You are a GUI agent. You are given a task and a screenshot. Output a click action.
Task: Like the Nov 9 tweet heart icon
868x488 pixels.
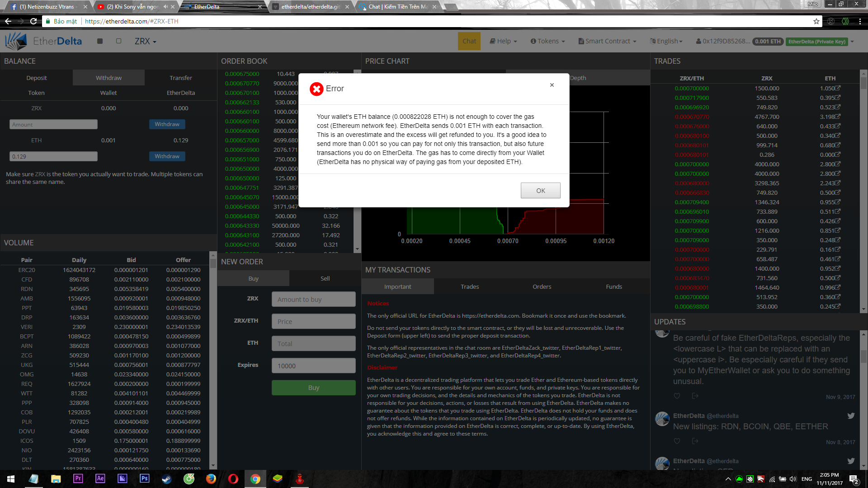point(677,396)
